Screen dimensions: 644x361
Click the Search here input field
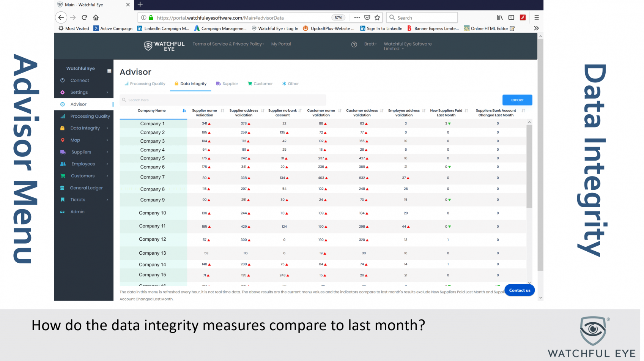(x=223, y=100)
